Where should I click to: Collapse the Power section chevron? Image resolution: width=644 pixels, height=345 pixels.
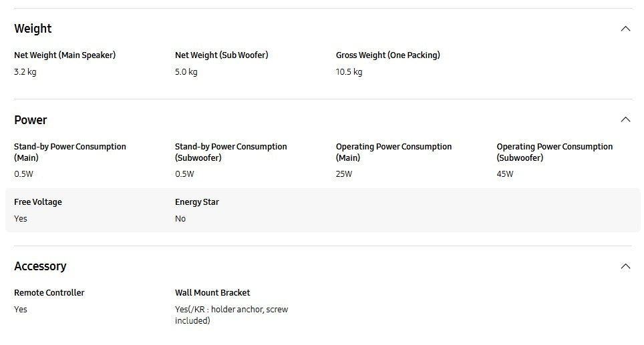(625, 119)
